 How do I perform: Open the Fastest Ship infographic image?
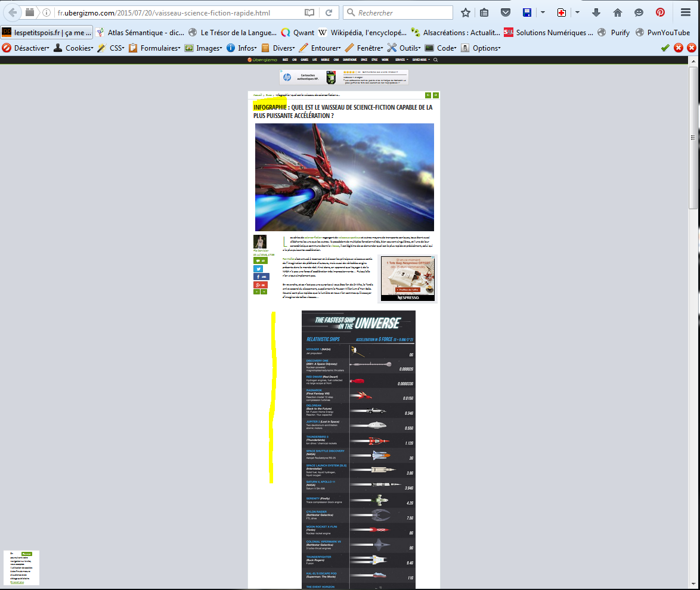click(x=358, y=450)
